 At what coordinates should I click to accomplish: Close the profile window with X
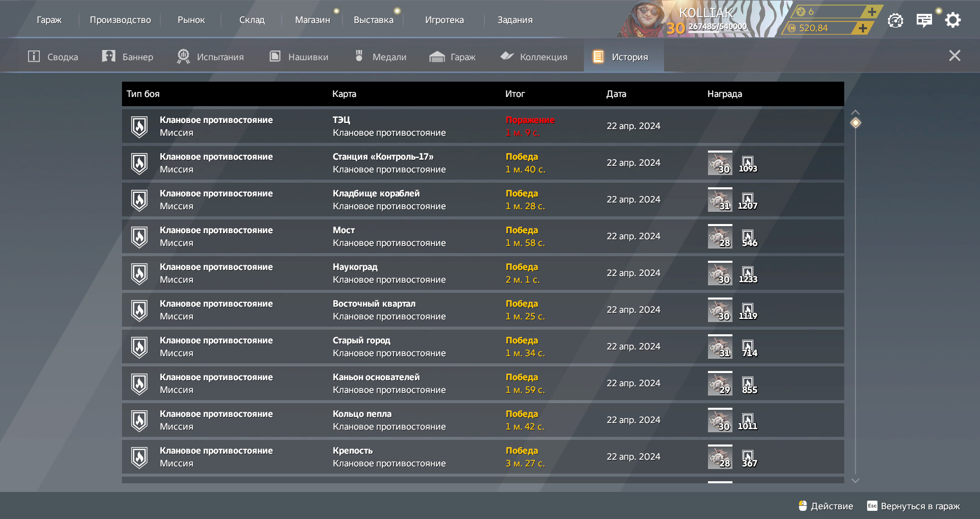click(x=954, y=56)
